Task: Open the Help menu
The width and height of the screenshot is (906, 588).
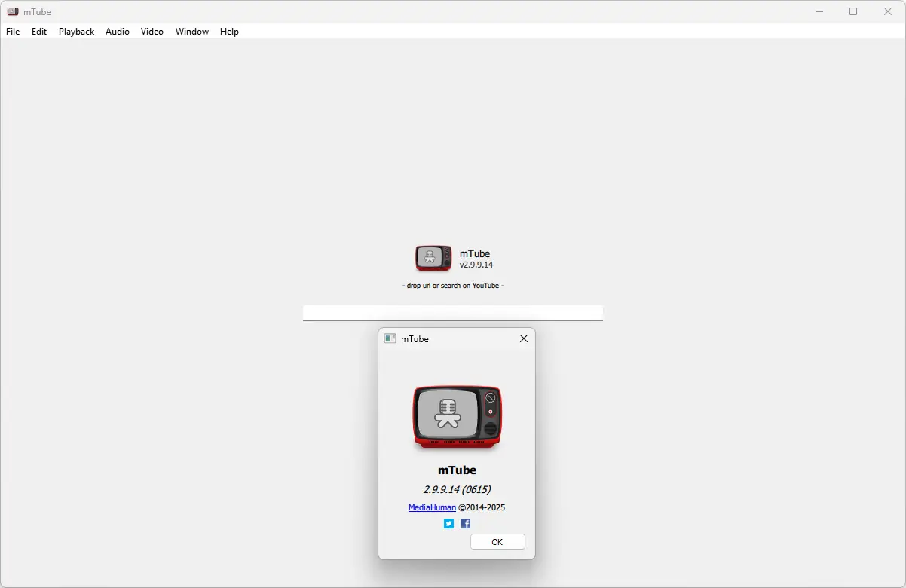Action: pos(229,32)
